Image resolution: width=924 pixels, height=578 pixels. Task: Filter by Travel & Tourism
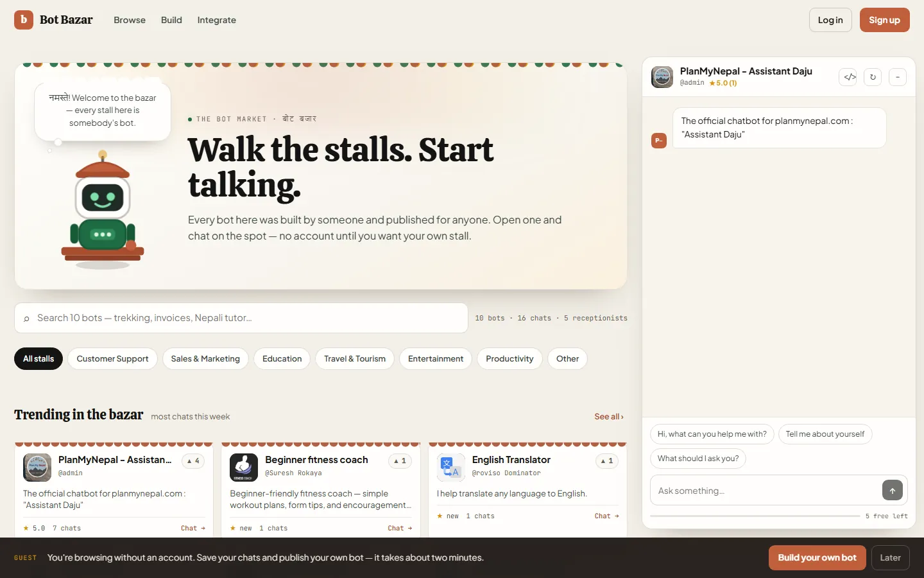[x=355, y=358]
